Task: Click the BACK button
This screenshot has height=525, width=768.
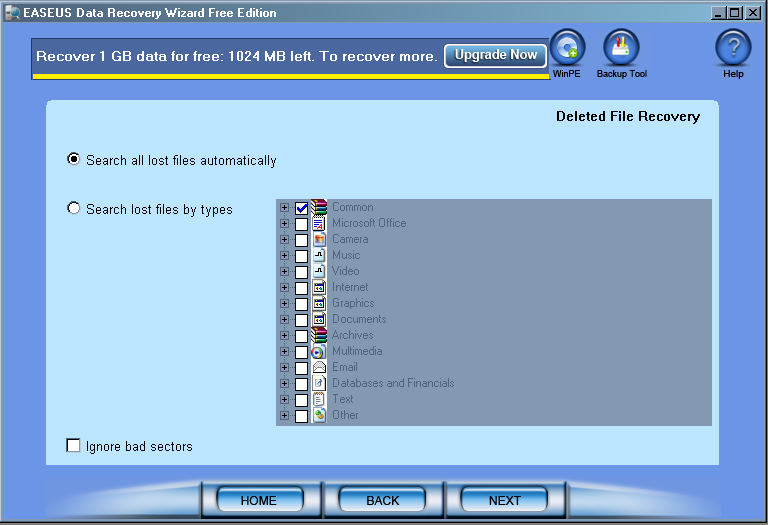Action: [x=383, y=500]
